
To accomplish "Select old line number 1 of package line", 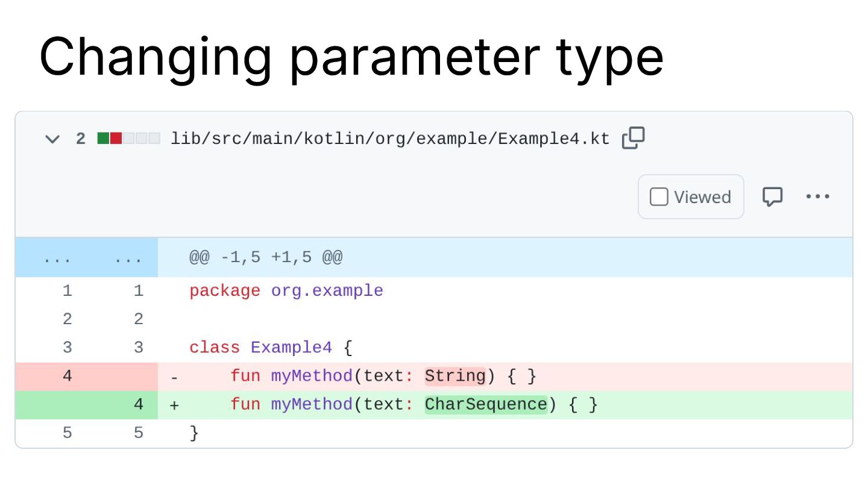I will coord(67,291).
